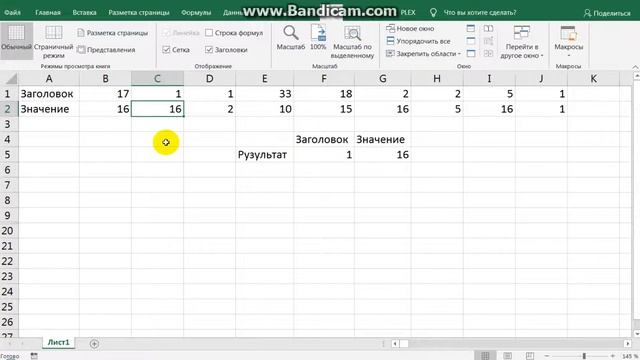
Task: Set zoom to 100%
Action: [x=318, y=38]
